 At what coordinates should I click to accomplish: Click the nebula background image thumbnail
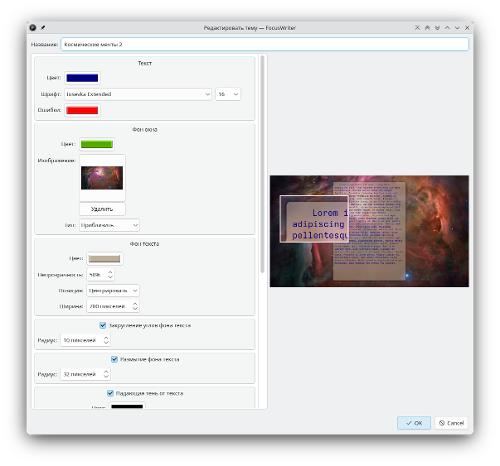(102, 178)
